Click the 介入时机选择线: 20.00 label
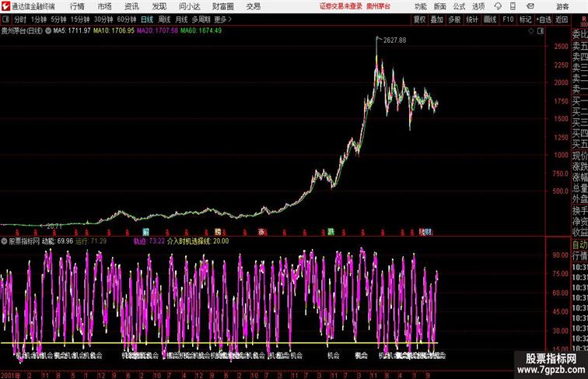Image resolution: width=588 pixels, height=379 pixels. (x=198, y=241)
